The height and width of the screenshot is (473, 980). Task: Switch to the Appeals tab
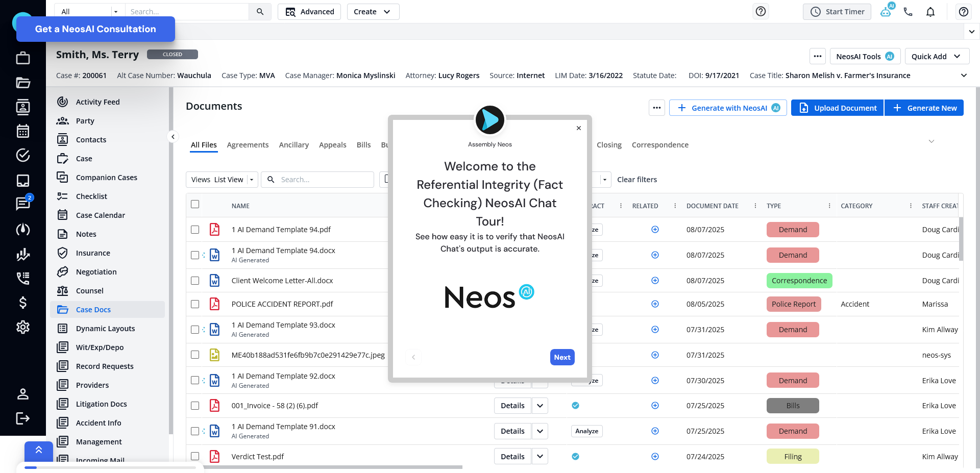(x=332, y=144)
